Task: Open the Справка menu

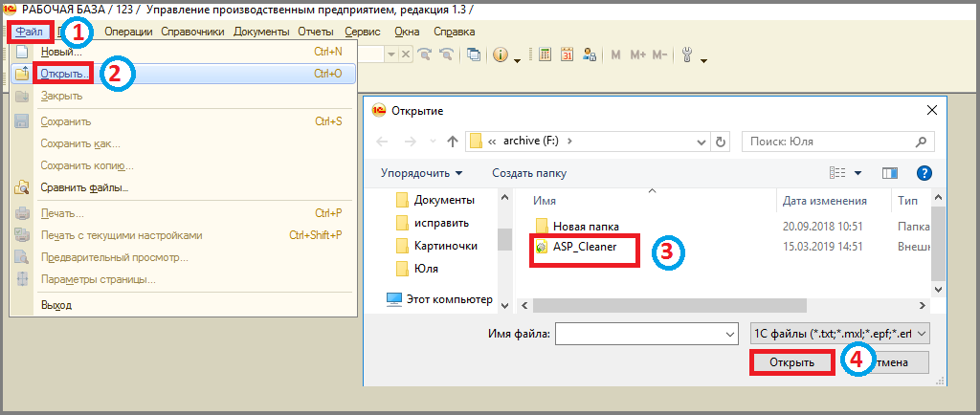Action: click(x=454, y=32)
